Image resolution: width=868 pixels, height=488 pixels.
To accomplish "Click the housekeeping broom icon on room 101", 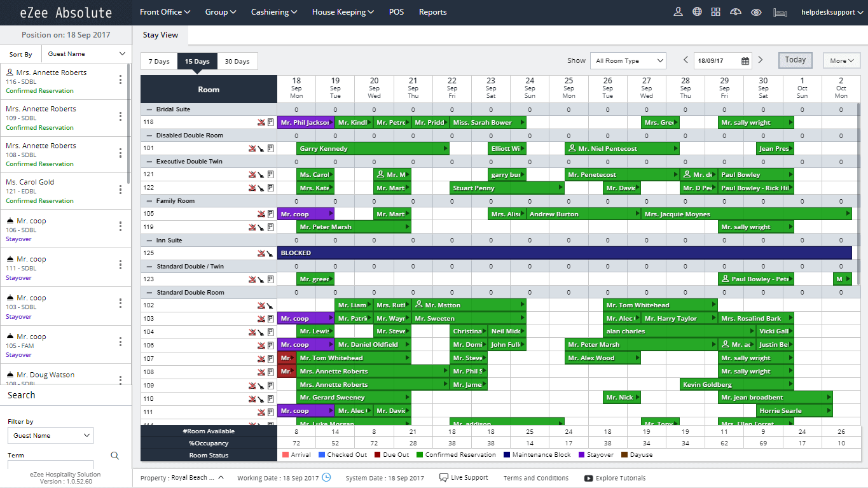I will coord(261,148).
